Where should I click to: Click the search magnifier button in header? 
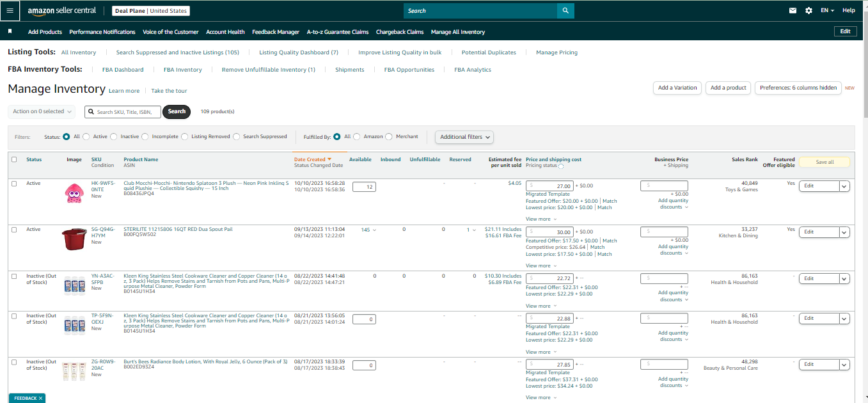click(565, 11)
